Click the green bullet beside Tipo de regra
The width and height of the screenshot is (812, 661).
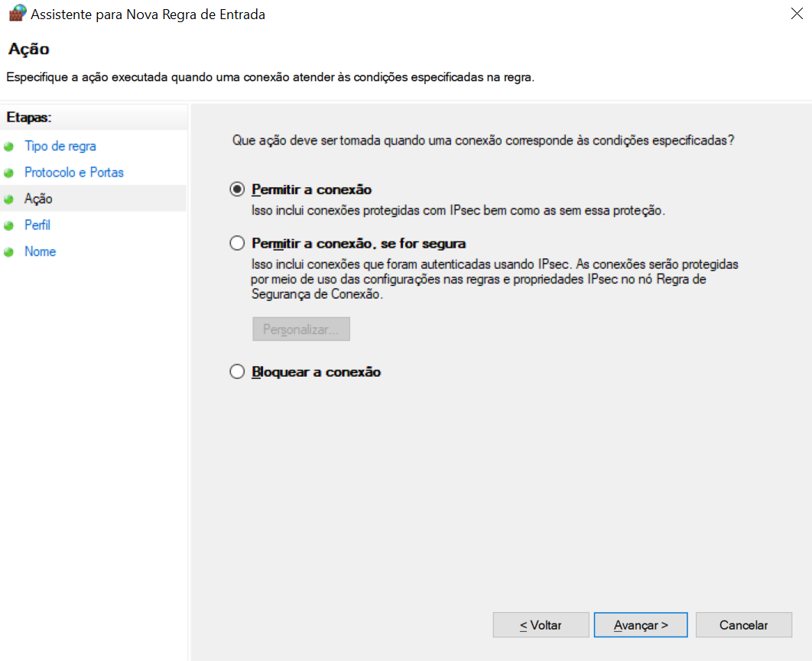(x=9, y=147)
